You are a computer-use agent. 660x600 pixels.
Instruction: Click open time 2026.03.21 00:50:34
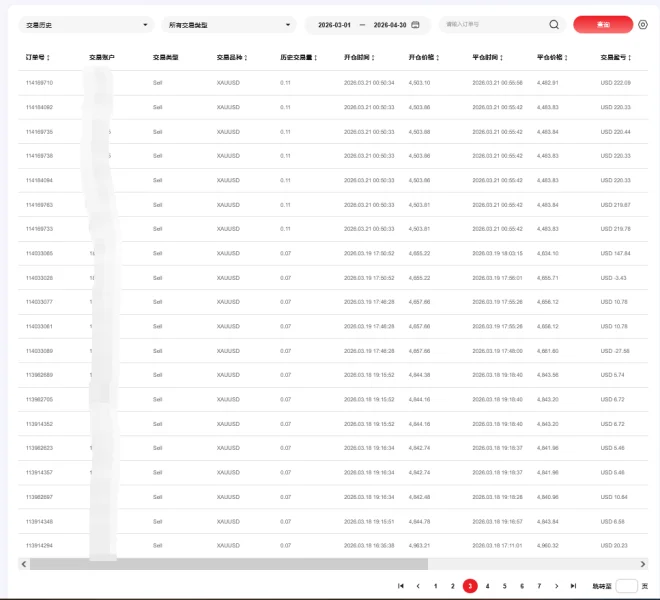pos(369,83)
